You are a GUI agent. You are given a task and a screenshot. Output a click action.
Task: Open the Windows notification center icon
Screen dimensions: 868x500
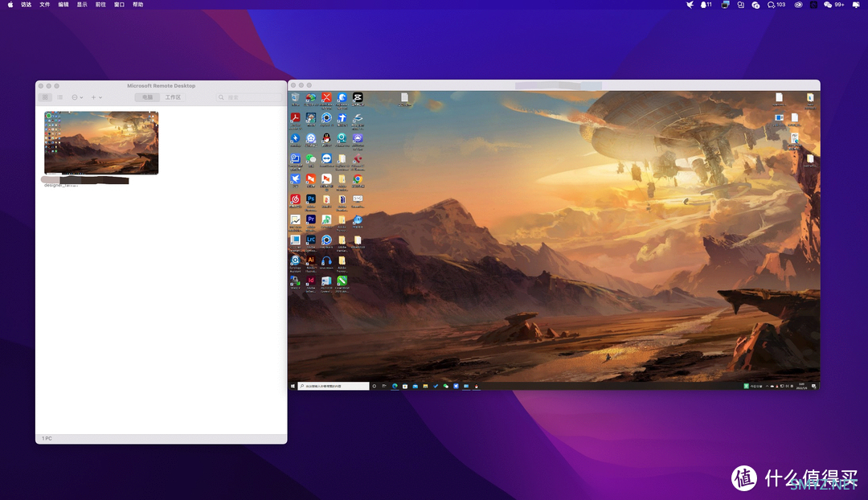coord(813,386)
